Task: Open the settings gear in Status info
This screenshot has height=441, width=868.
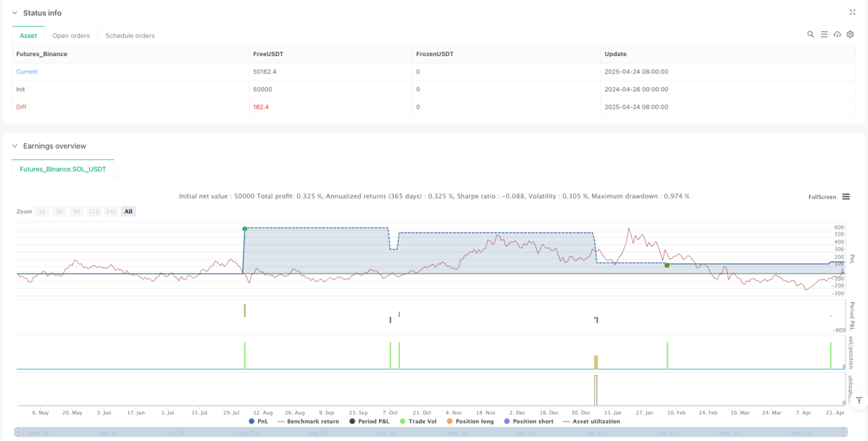Action: point(850,34)
